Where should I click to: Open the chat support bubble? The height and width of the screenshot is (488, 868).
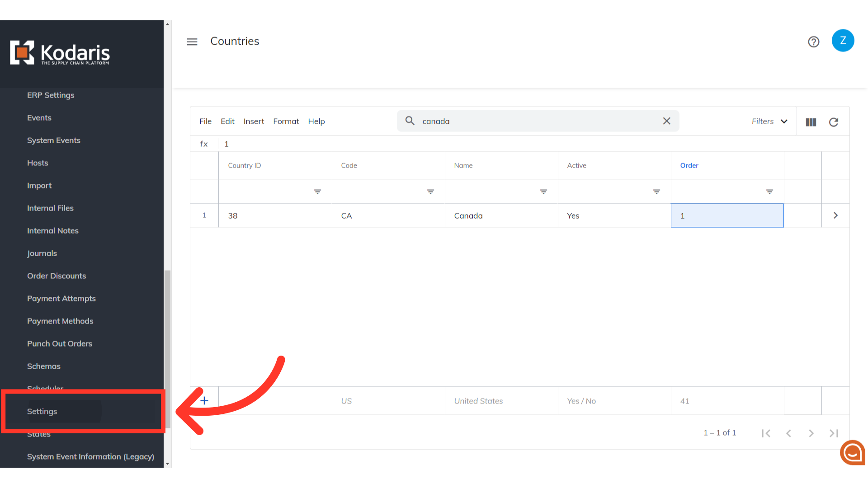[852, 452]
